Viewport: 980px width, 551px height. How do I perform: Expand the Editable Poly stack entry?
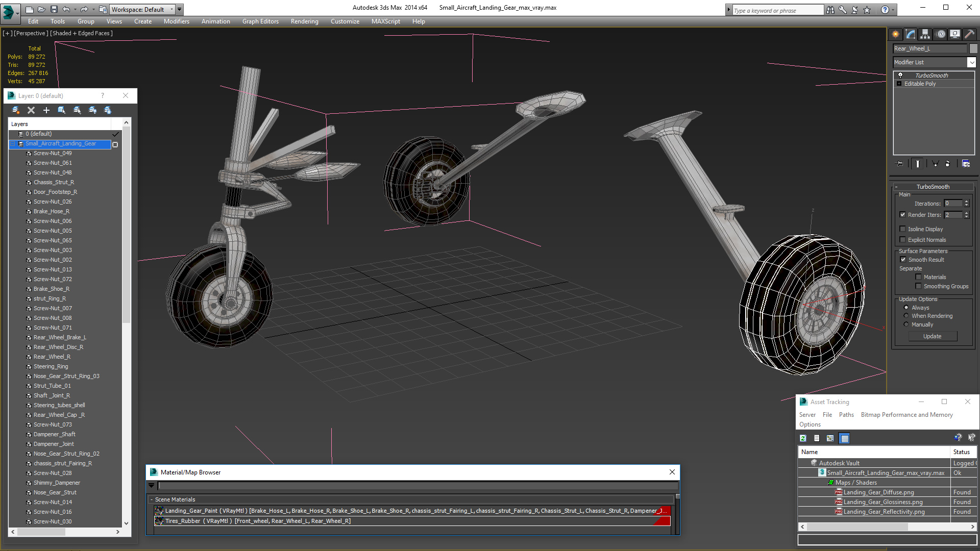pyautogui.click(x=899, y=84)
